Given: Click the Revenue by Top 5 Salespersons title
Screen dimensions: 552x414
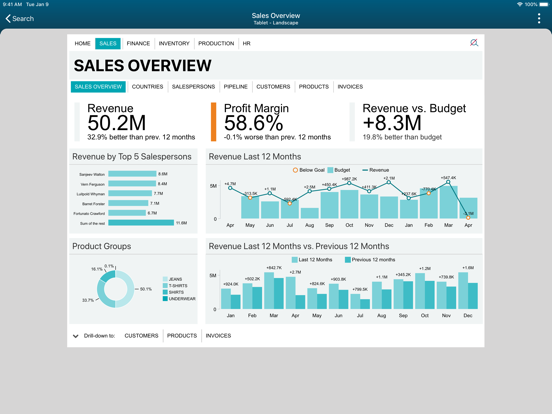Looking at the screenshot, I should tap(132, 157).
